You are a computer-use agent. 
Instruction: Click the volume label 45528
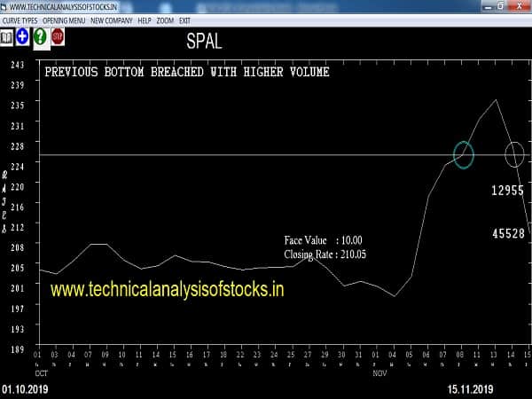507,232
